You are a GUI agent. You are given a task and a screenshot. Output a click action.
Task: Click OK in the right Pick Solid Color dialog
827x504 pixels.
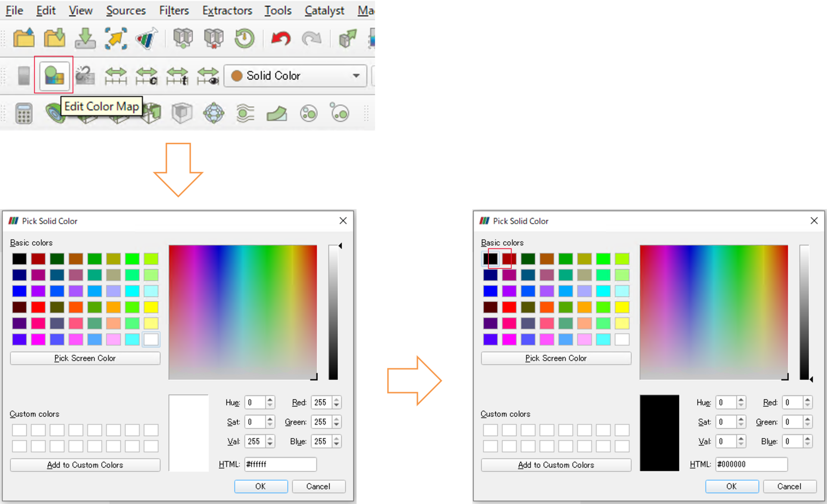click(732, 486)
